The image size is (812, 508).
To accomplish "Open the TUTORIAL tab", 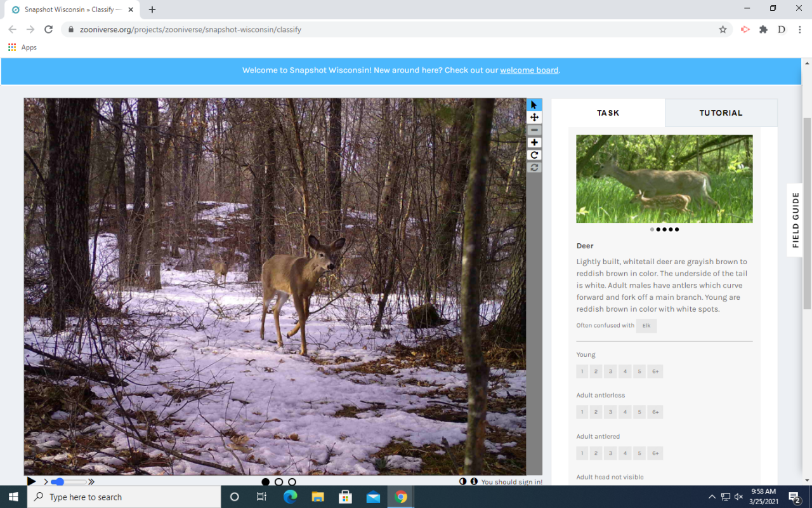I will click(x=721, y=113).
